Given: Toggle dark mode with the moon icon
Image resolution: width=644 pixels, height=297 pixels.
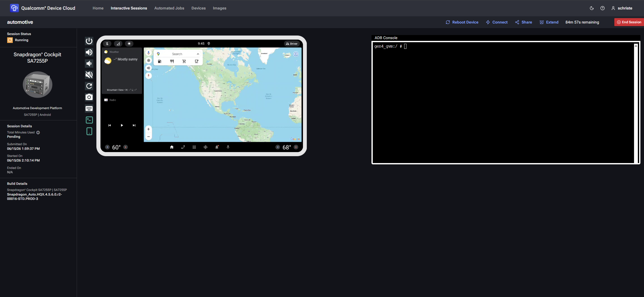Looking at the screenshot, I should tap(592, 8).
